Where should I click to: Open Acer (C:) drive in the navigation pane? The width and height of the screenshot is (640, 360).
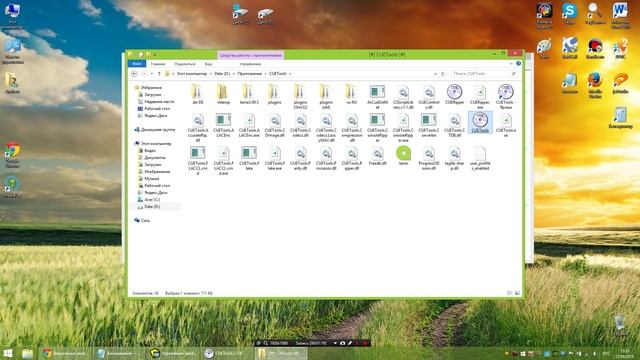(x=152, y=200)
